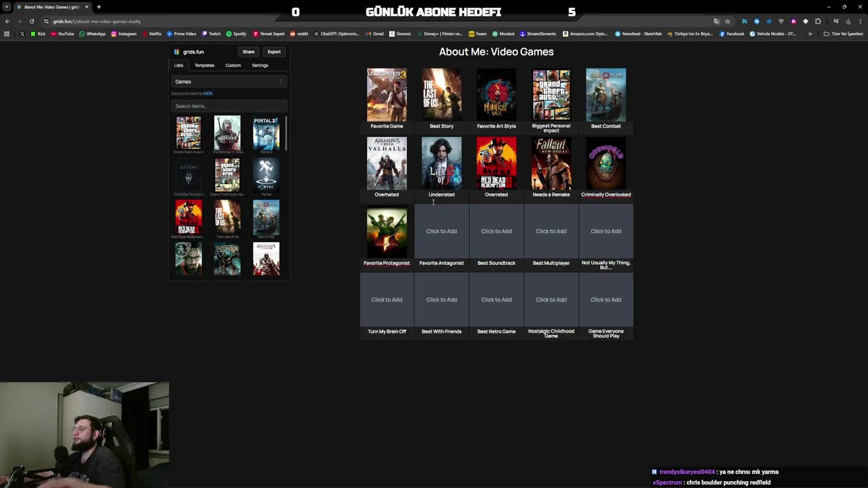Open the Exxen bookmark
This screenshot has height=488, width=868.
coord(478,34)
